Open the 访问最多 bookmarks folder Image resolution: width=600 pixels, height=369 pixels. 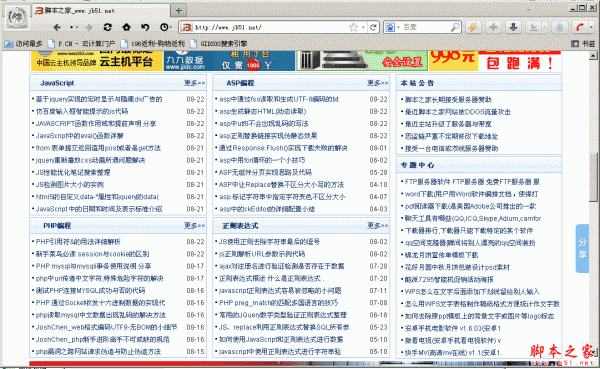point(24,44)
